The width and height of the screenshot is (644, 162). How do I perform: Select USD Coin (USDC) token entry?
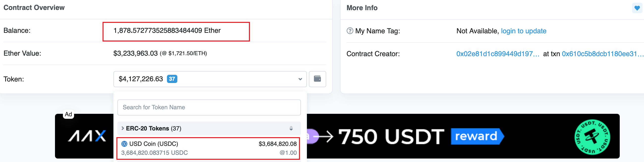209,148
